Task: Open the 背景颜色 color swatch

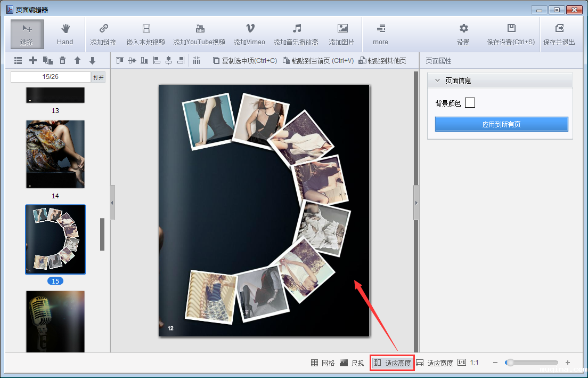Action: (x=470, y=103)
